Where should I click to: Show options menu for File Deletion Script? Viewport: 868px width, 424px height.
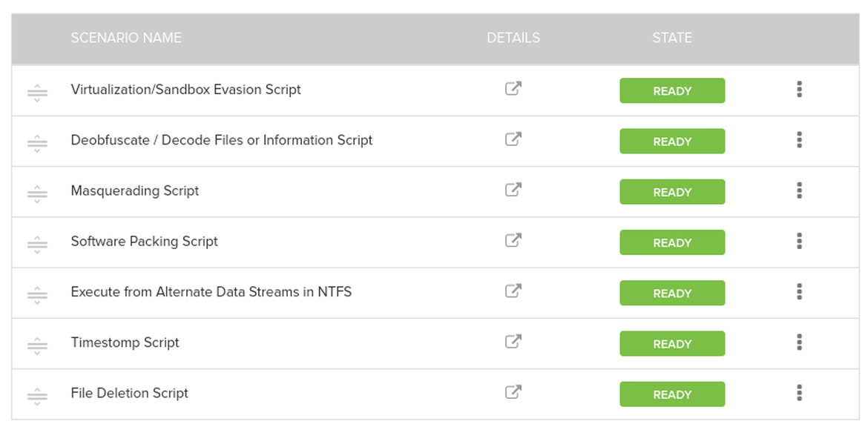(799, 393)
